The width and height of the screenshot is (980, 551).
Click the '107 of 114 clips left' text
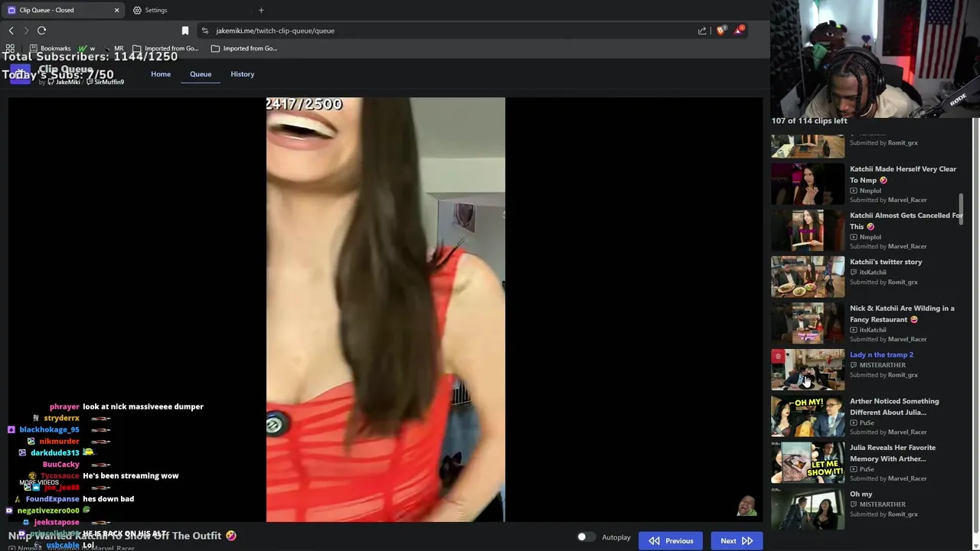pos(809,121)
